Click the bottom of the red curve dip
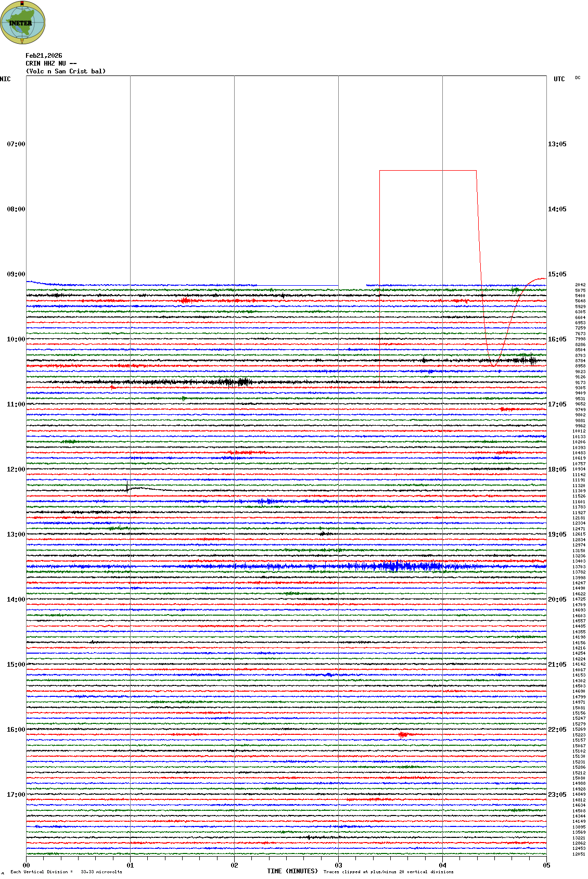588x879 pixels. (x=493, y=364)
